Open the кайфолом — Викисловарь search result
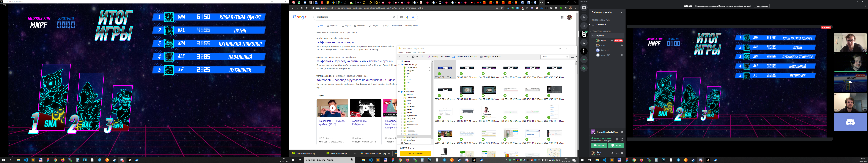 [x=335, y=43]
